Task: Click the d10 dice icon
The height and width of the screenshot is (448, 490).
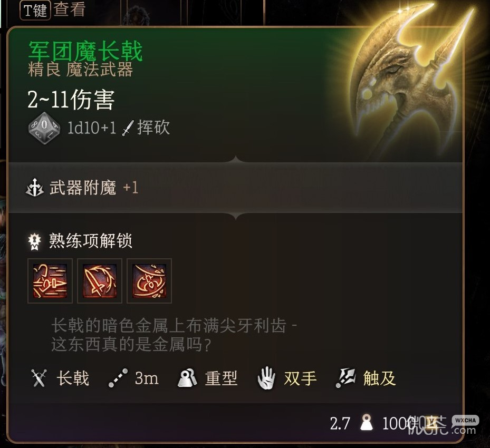Action: click(x=44, y=128)
